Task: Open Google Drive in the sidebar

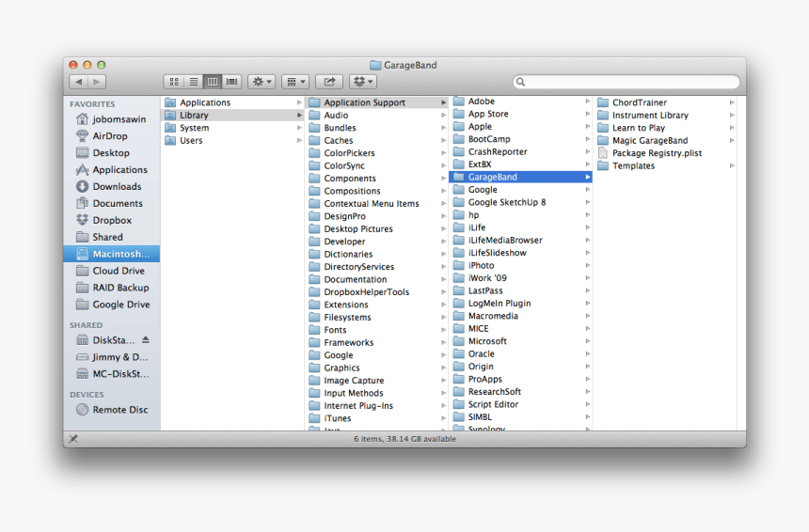Action: point(112,305)
